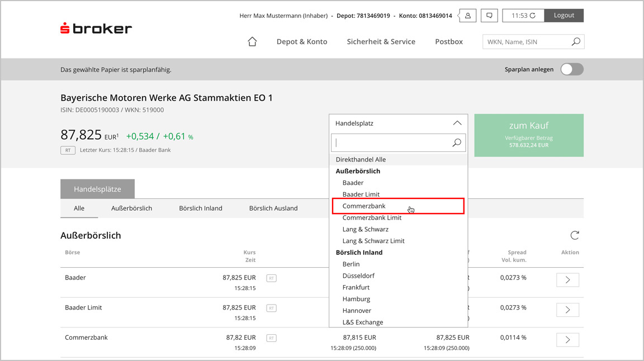
Task: Open the Commerzbank row action arrow
Action: [567, 340]
